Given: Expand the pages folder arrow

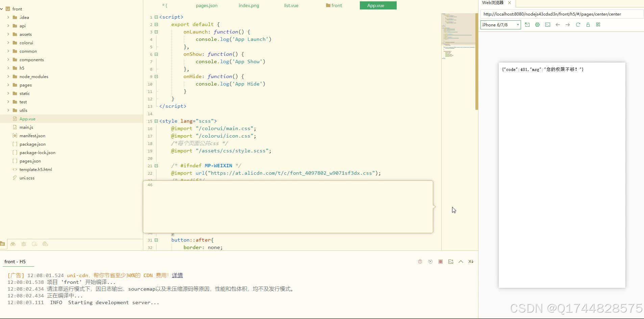Looking at the screenshot, I should [8, 85].
